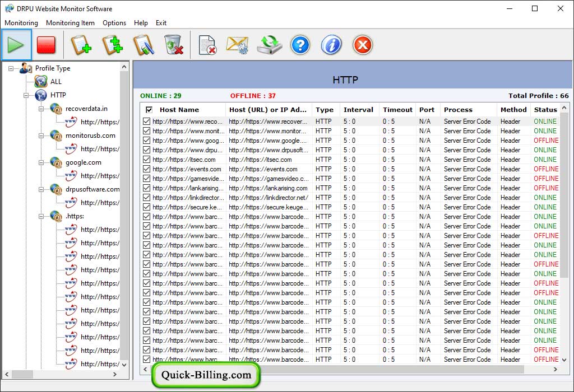Screen dimensions: 574x392
Task: Uncheck the www.reco... host row checkbox
Action: coord(147,122)
